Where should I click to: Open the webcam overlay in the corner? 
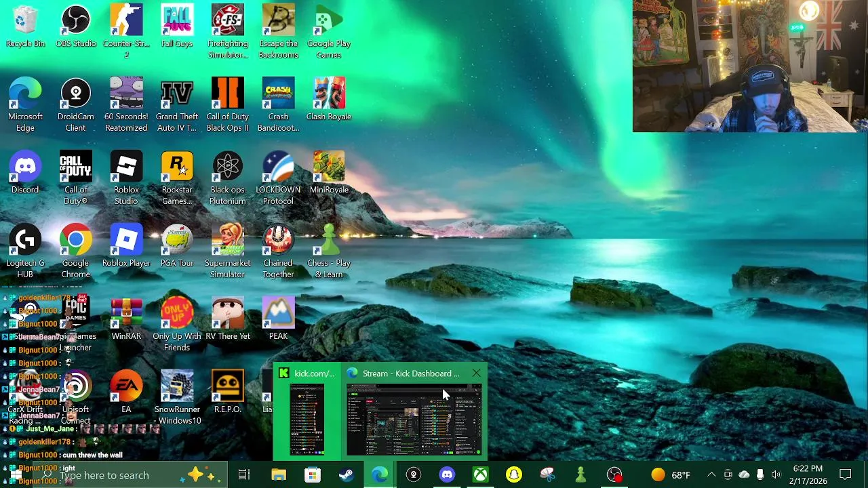point(750,66)
